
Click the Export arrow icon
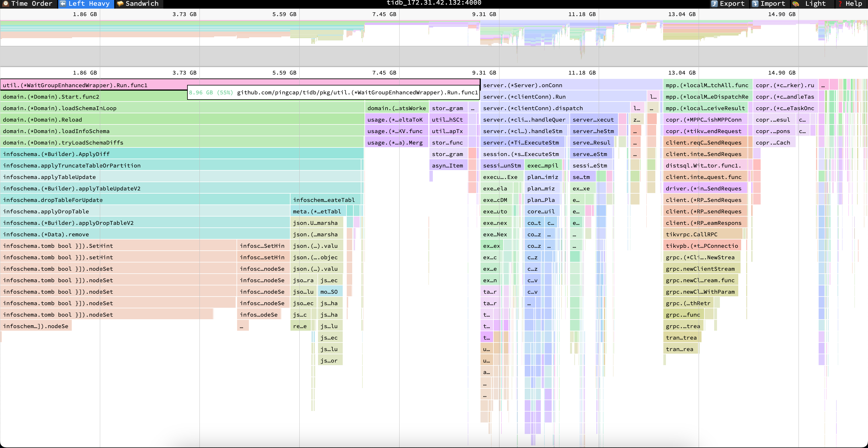point(714,4)
